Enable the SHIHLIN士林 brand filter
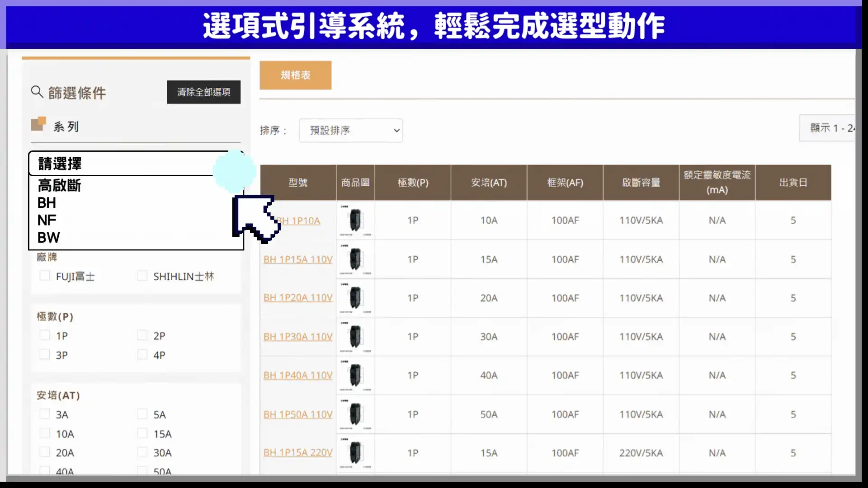Screen dimensions: 868x488 pyautogui.click(x=142, y=276)
